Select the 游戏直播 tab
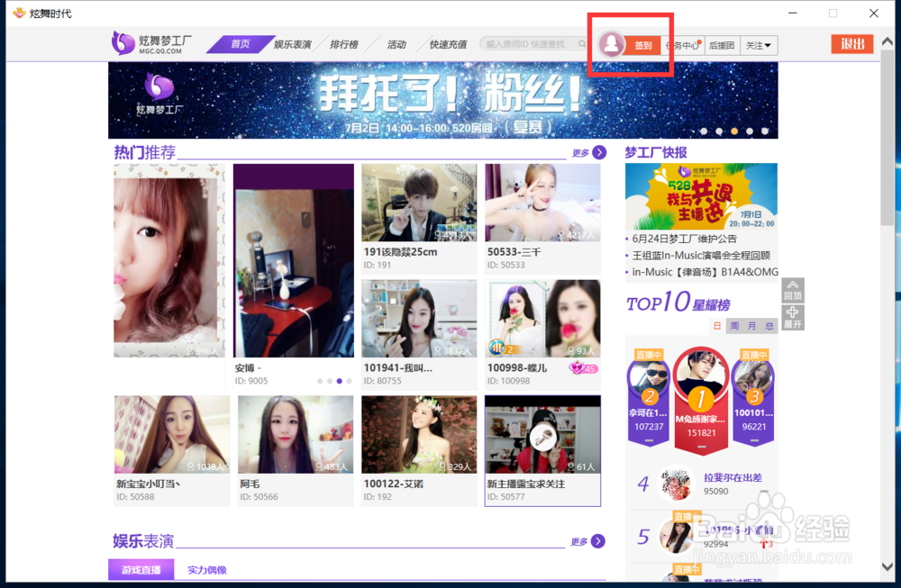The width and height of the screenshot is (901, 588). 141,570
